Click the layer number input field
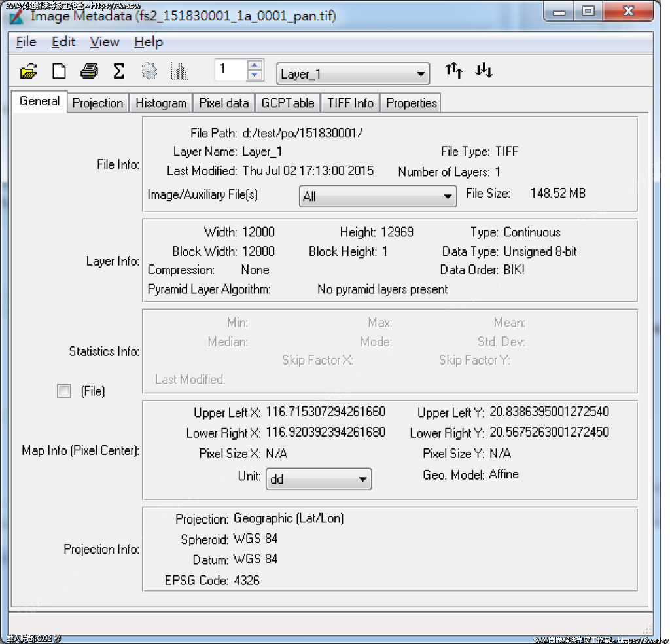 pyautogui.click(x=230, y=70)
